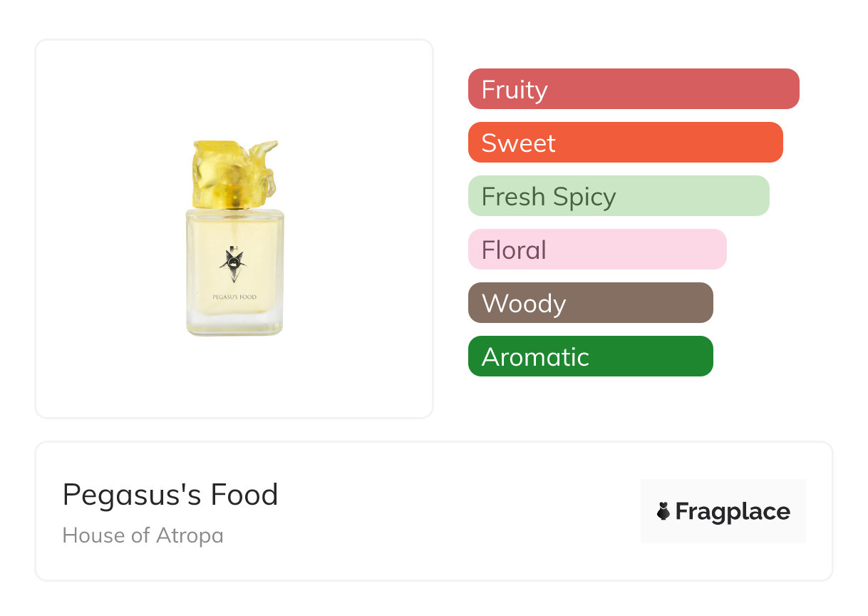Click the green Aromatic accord bar
The width and height of the screenshot is (868, 616).
pyautogui.click(x=590, y=356)
